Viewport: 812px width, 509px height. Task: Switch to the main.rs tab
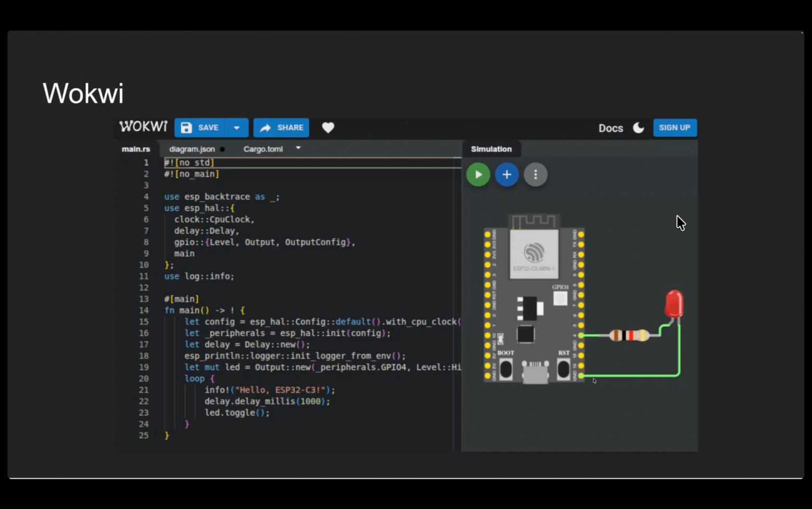click(136, 149)
